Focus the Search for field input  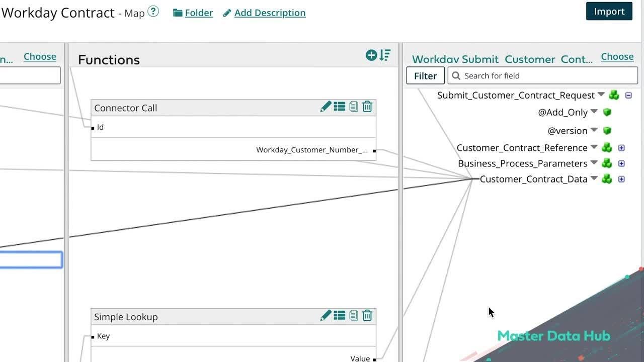click(x=543, y=75)
